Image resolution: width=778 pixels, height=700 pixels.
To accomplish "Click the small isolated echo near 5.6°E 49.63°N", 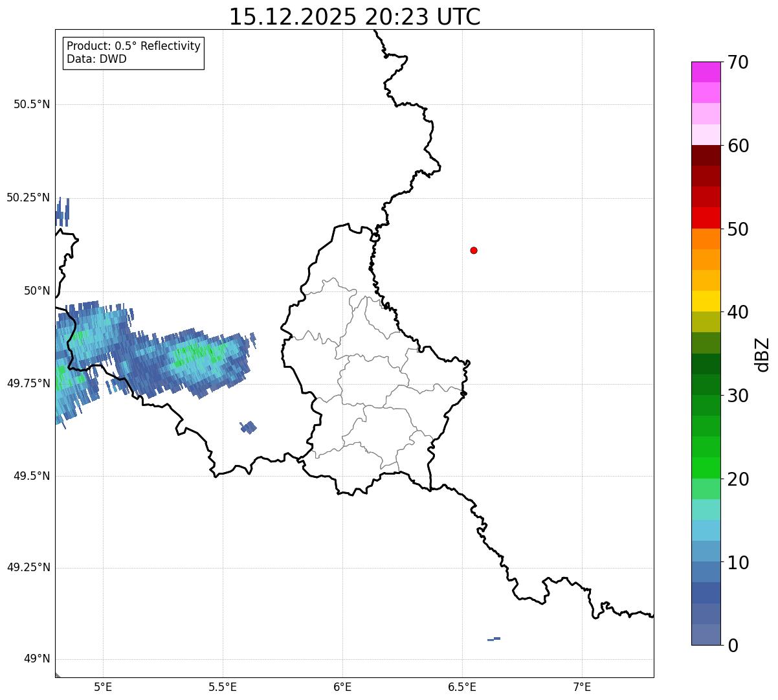I will point(249,427).
